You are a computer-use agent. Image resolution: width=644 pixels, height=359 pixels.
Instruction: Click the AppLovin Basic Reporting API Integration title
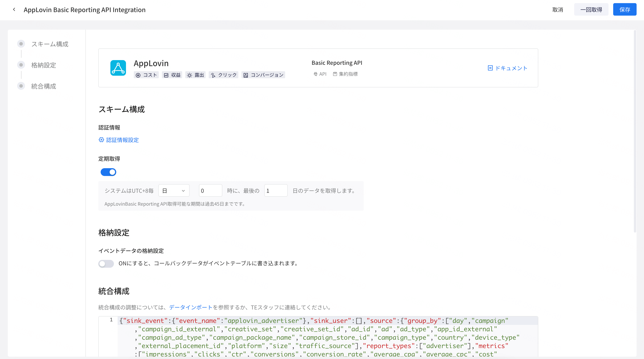click(84, 10)
